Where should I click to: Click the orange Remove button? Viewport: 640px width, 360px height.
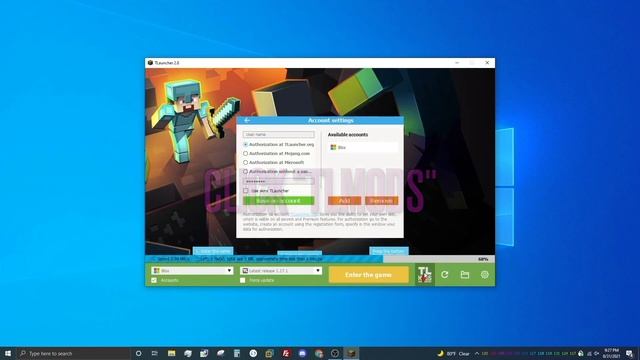point(382,201)
